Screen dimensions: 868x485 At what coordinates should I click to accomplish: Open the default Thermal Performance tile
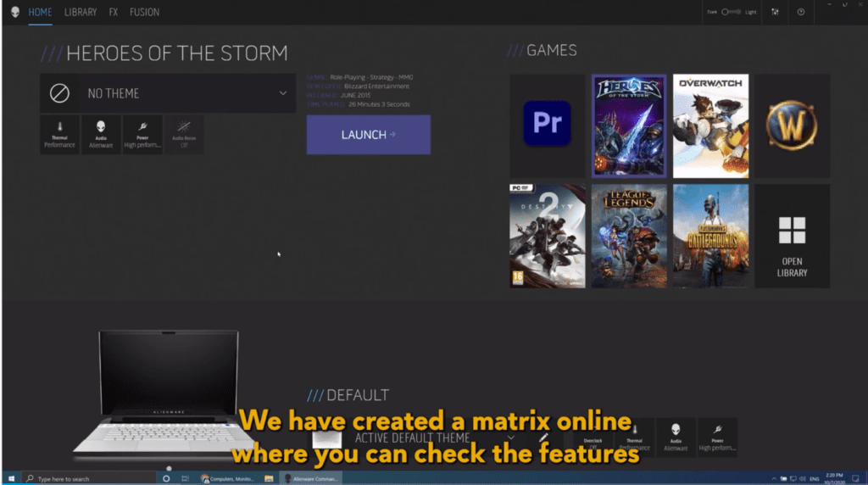634,437
